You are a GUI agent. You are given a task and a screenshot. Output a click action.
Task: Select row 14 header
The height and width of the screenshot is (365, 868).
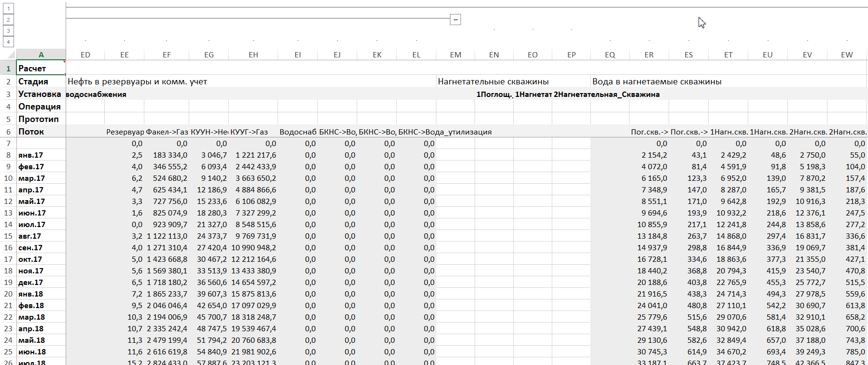pyautogui.click(x=8, y=225)
